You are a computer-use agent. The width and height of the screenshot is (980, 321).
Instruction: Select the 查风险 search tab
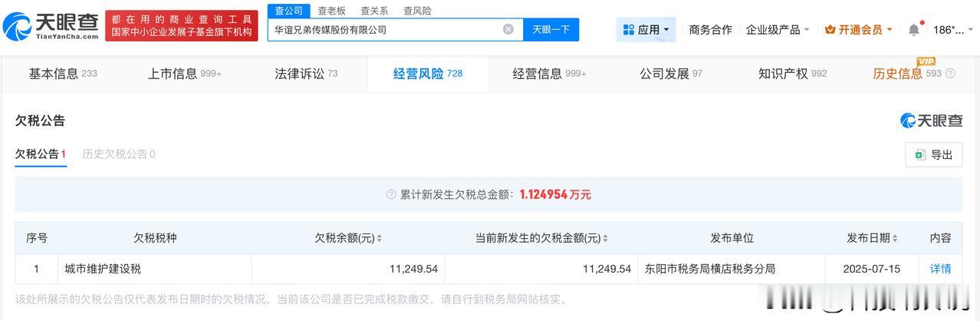click(x=417, y=11)
